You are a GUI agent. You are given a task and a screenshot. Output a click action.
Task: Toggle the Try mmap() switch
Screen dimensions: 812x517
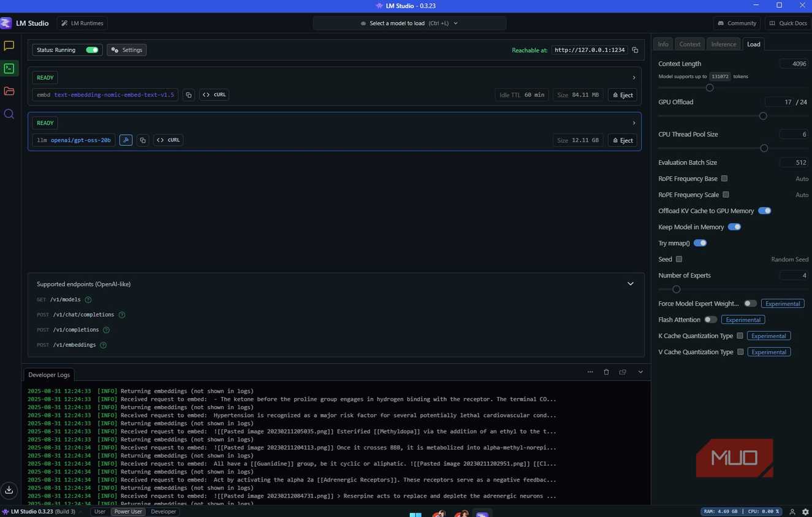pos(700,243)
